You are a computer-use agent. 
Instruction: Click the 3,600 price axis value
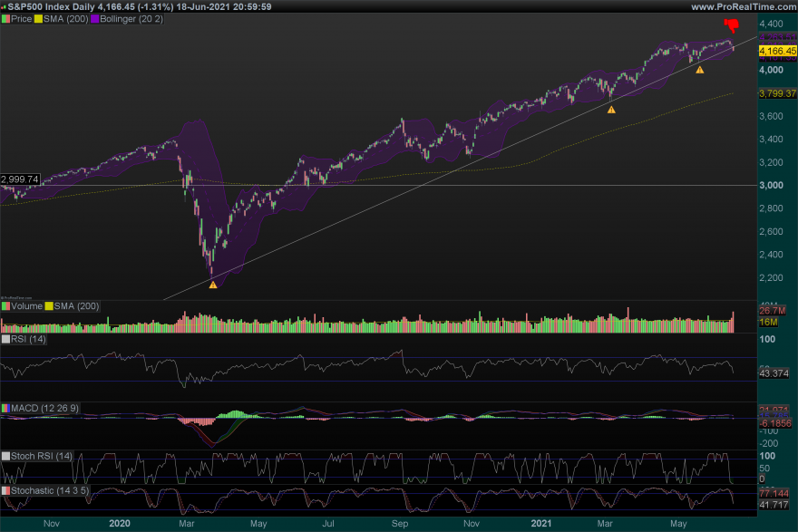(771, 116)
